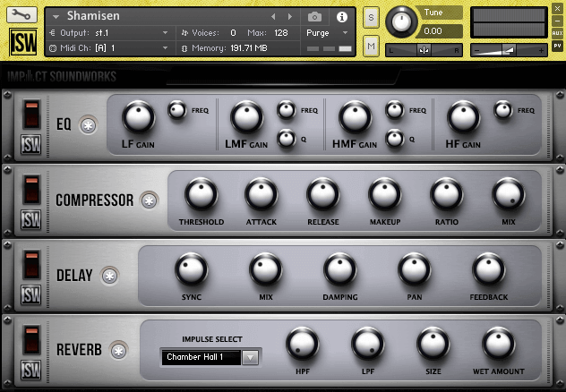Click the LMF Gain knob

coord(247,117)
